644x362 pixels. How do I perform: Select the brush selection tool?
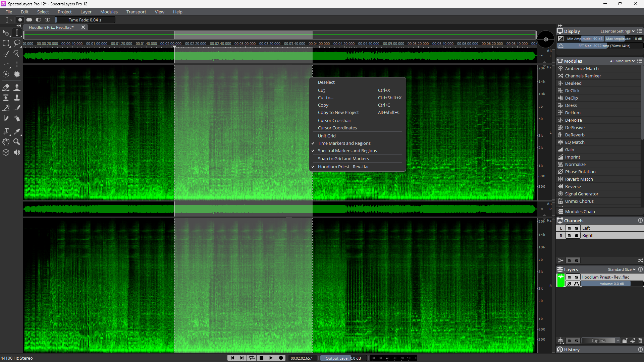coord(6,54)
